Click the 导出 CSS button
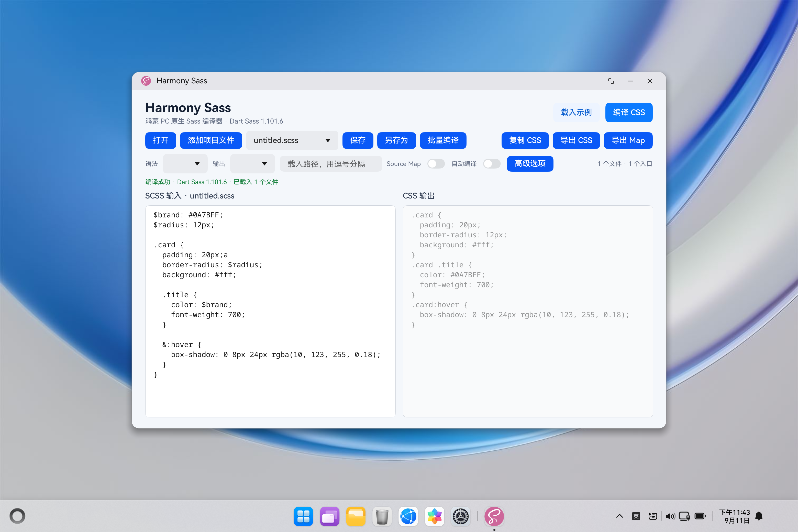Screen dimensions: 798x532 click(576, 140)
